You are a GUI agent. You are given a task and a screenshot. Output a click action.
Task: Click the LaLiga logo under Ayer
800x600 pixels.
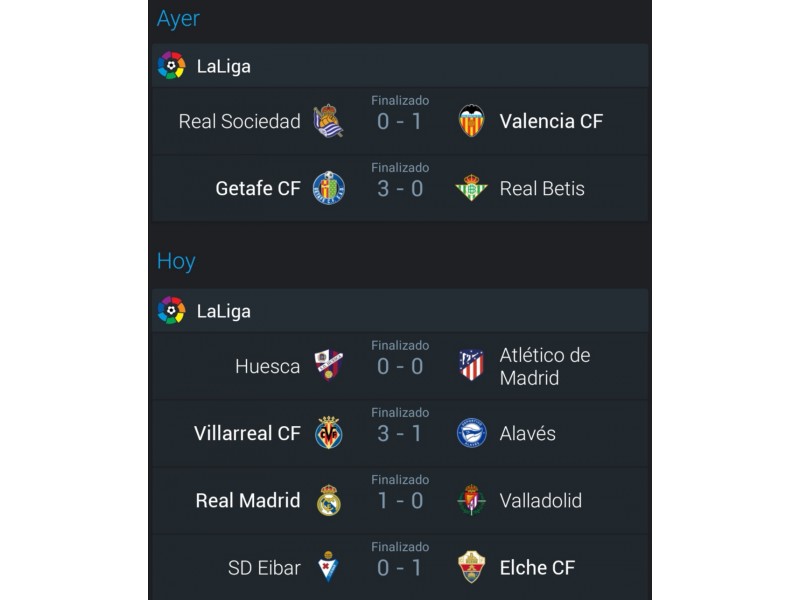[171, 65]
